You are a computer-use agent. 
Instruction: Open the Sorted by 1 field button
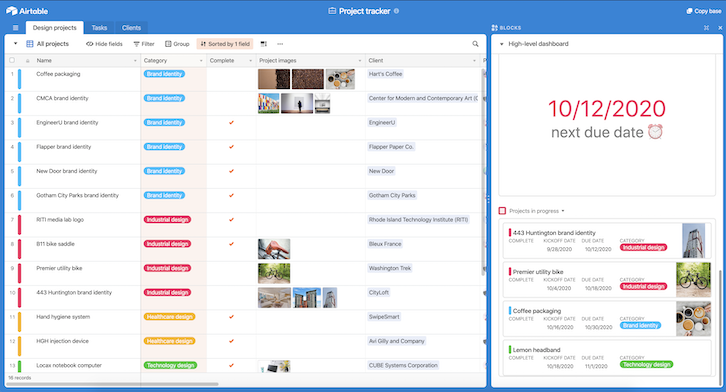[x=225, y=44]
